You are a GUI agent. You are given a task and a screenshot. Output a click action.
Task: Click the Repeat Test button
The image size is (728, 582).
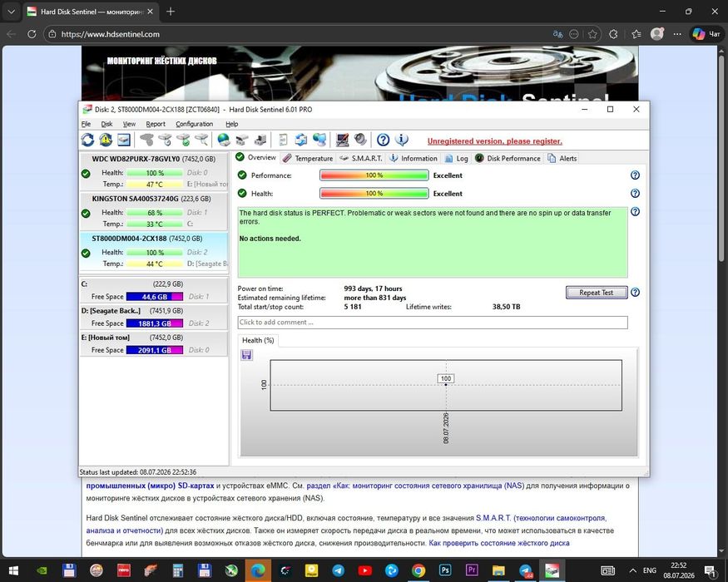(x=597, y=293)
